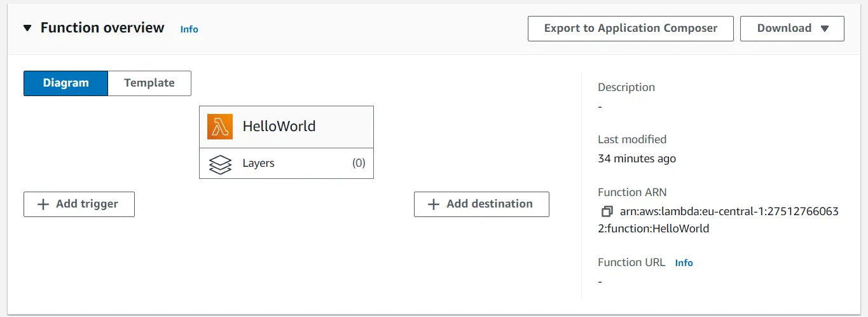This screenshot has height=317, width=868.
Task: Copy the Function ARN with copy icon
Action: [607, 212]
